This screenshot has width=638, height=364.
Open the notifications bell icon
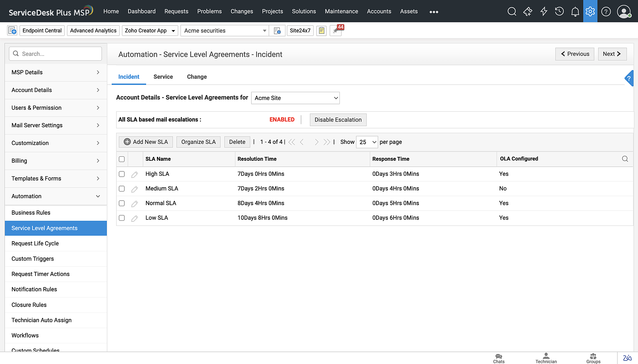click(x=575, y=11)
